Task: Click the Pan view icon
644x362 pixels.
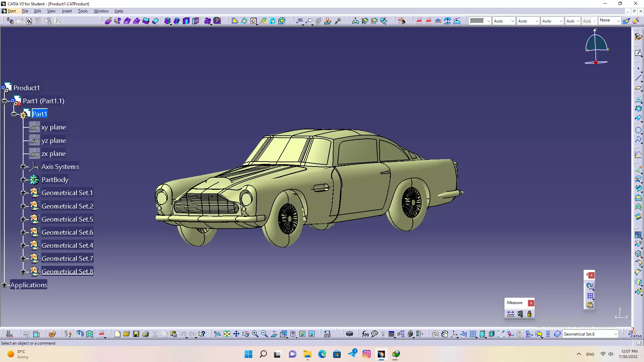Action: 236,334
